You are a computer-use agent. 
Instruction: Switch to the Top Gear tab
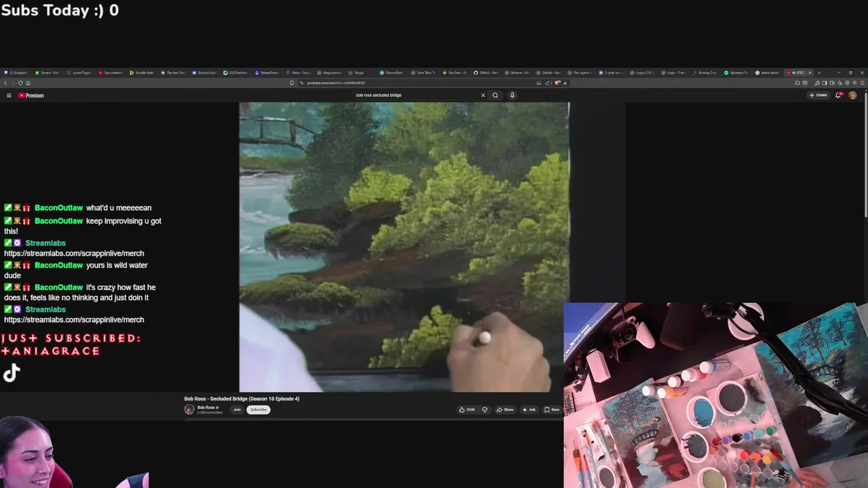456,73
